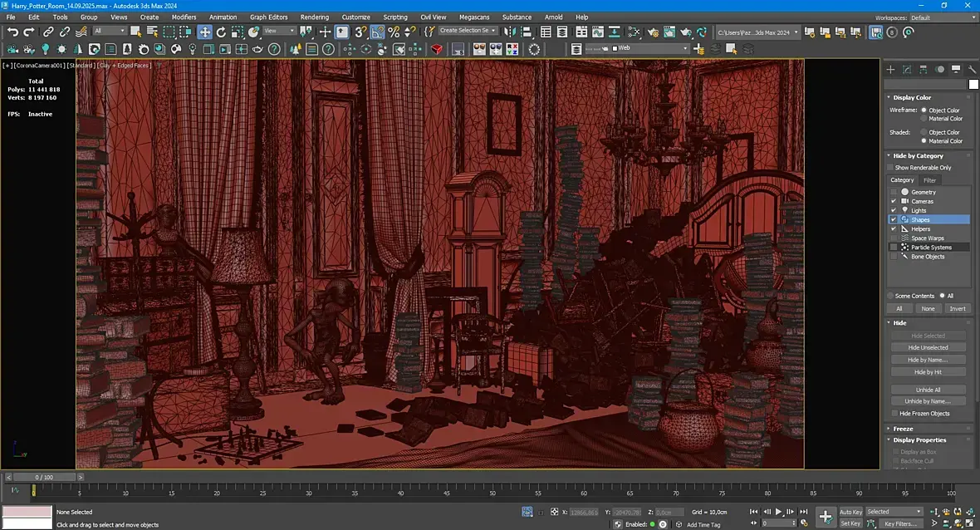Collapse the Hide by Category rollout
The image size is (980, 530).
click(x=918, y=155)
